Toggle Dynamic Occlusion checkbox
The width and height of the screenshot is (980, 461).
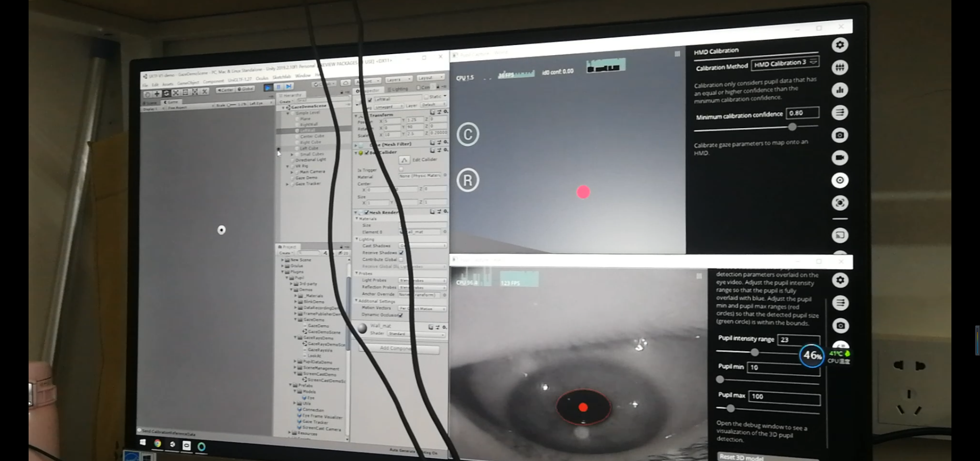(x=401, y=314)
